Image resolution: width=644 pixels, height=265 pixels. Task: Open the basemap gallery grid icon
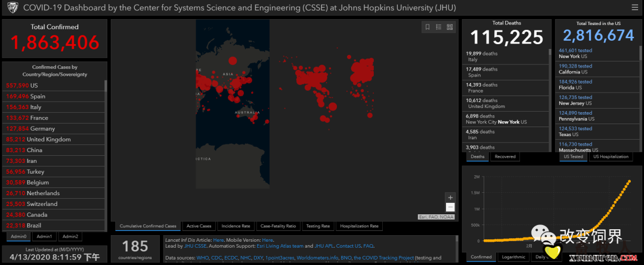point(450,27)
